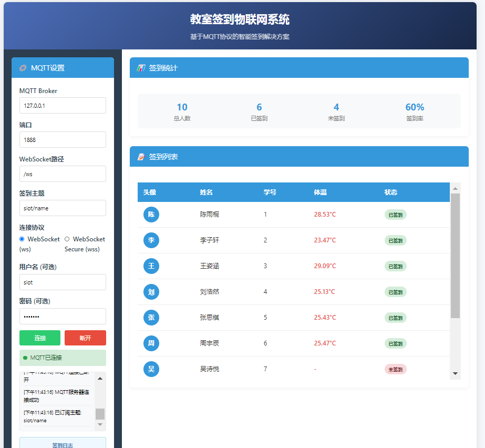Click the sign-in statistics chart icon

141,68
